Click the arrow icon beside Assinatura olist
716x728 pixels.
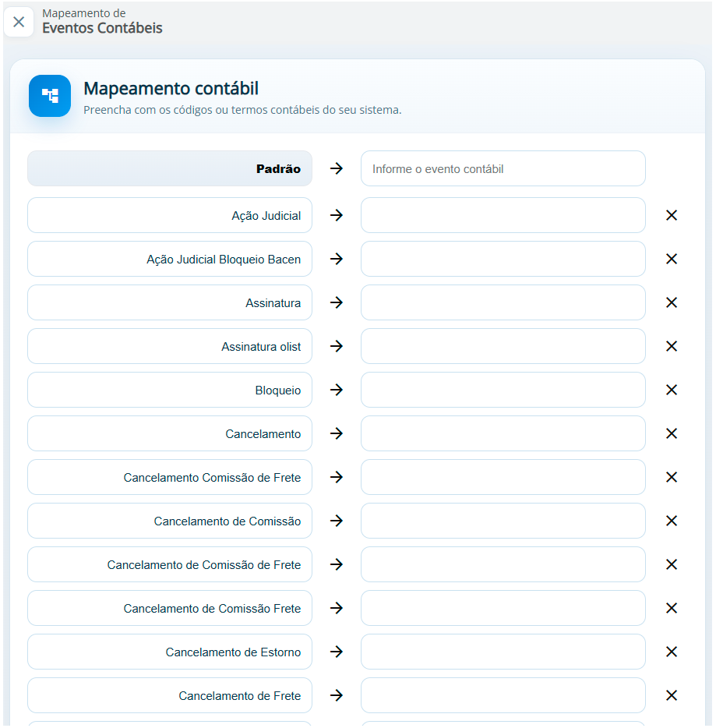337,346
